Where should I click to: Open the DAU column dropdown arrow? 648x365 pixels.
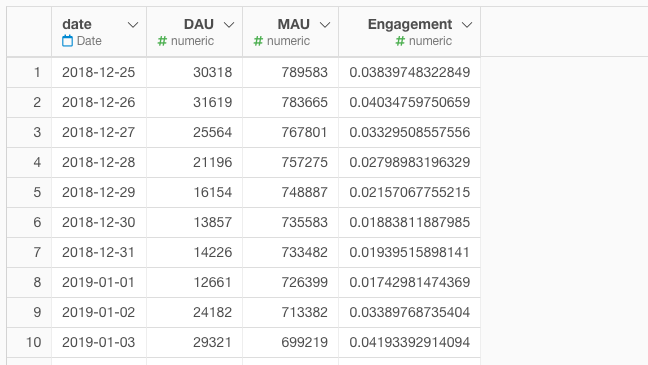pyautogui.click(x=229, y=25)
